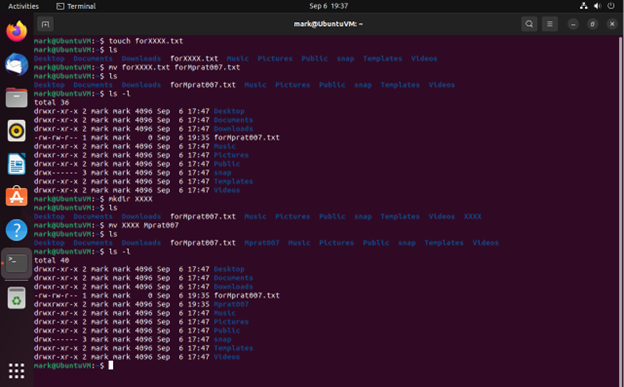The width and height of the screenshot is (624, 387).
Task: Open Firefox from the dock
Action: pyautogui.click(x=16, y=31)
